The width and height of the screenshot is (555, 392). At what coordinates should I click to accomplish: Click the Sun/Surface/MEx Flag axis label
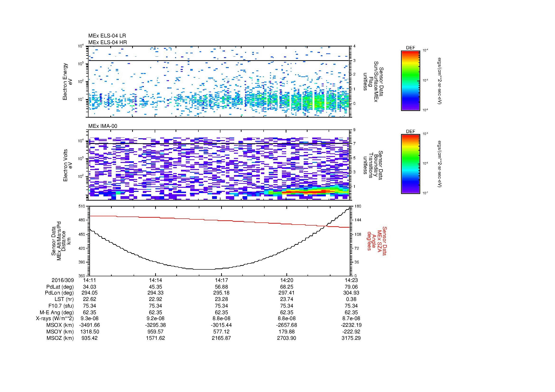pos(373,82)
